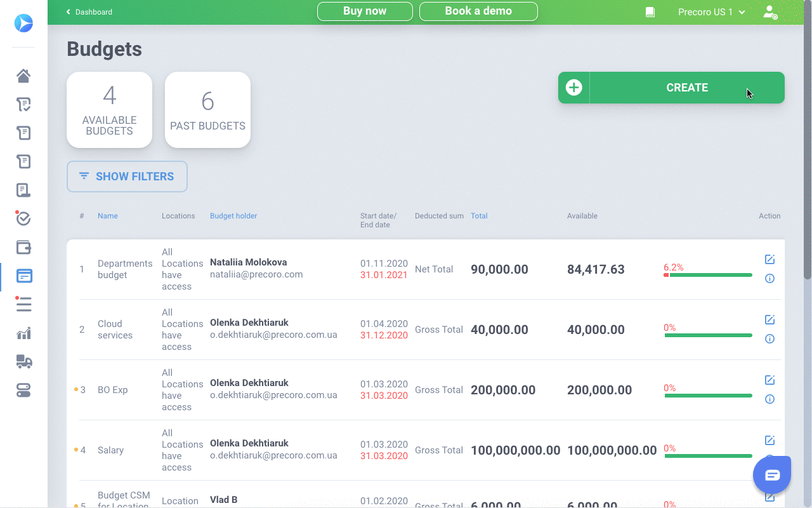Click total 90,000.00 value

pos(499,269)
